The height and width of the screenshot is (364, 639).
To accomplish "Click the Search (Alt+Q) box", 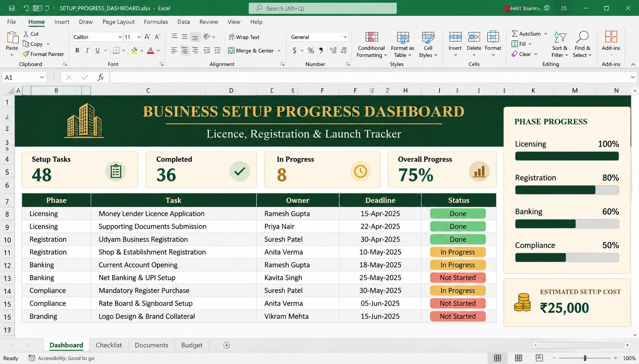I will [x=323, y=8].
